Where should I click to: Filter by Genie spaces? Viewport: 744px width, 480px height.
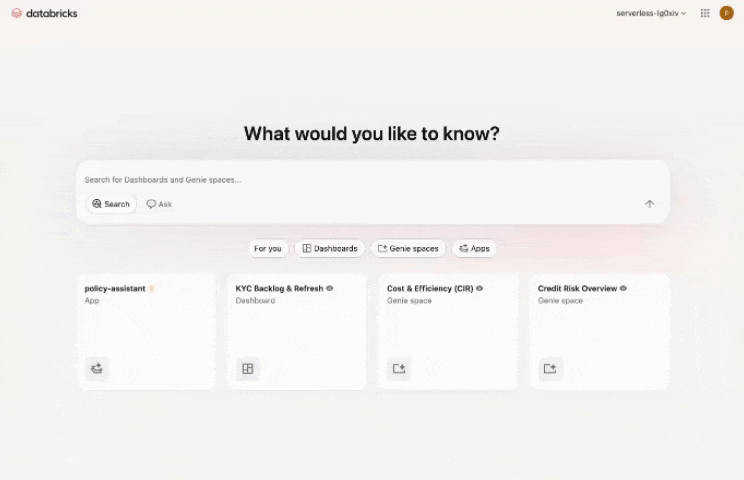point(408,249)
